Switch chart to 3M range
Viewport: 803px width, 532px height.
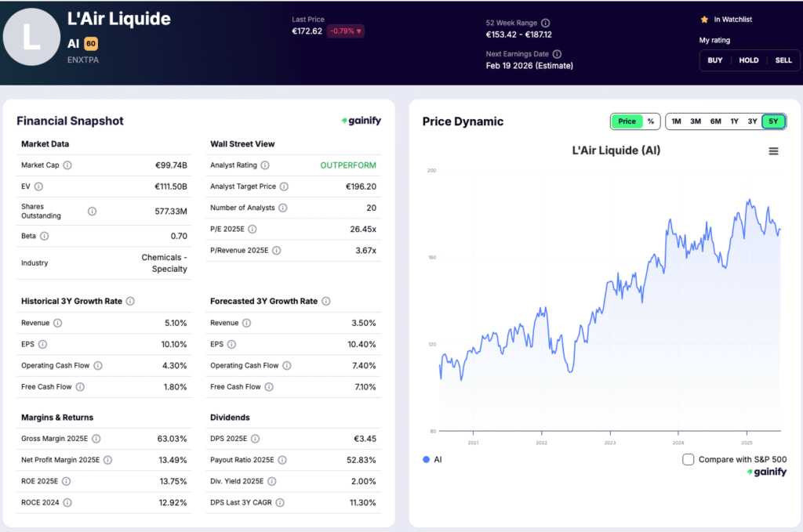[696, 121]
